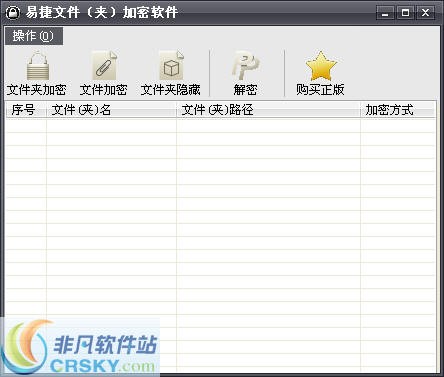
Task: Sort by 文件(夹)路径 column header
Action: [x=268, y=110]
